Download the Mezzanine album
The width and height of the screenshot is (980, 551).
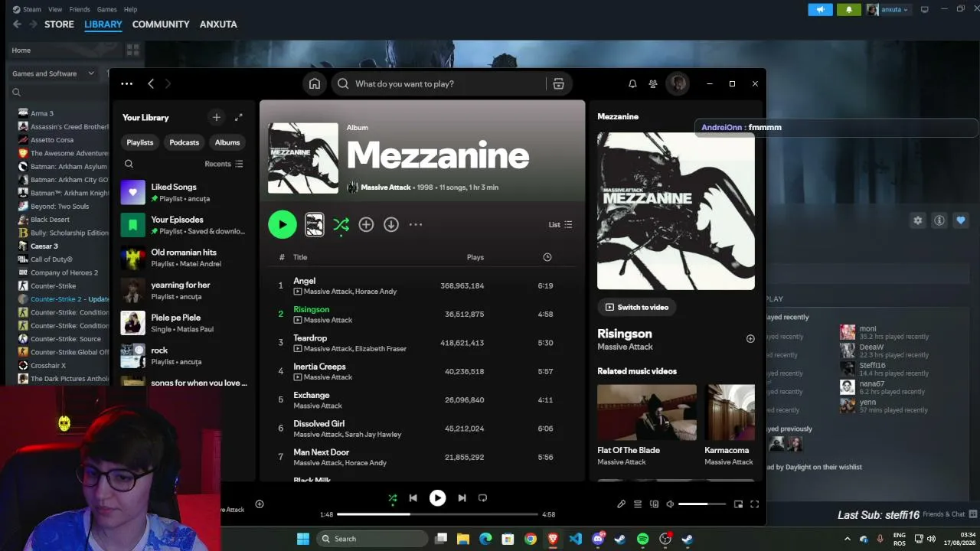[391, 224]
